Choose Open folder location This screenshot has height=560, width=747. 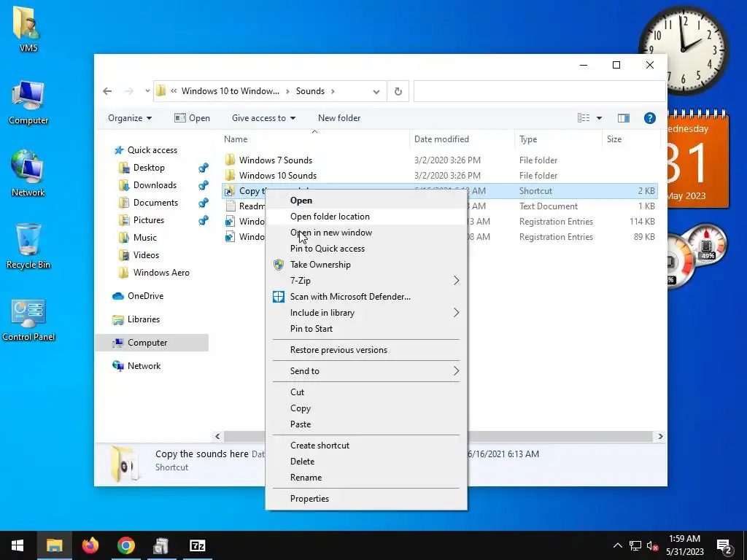(366, 217)
